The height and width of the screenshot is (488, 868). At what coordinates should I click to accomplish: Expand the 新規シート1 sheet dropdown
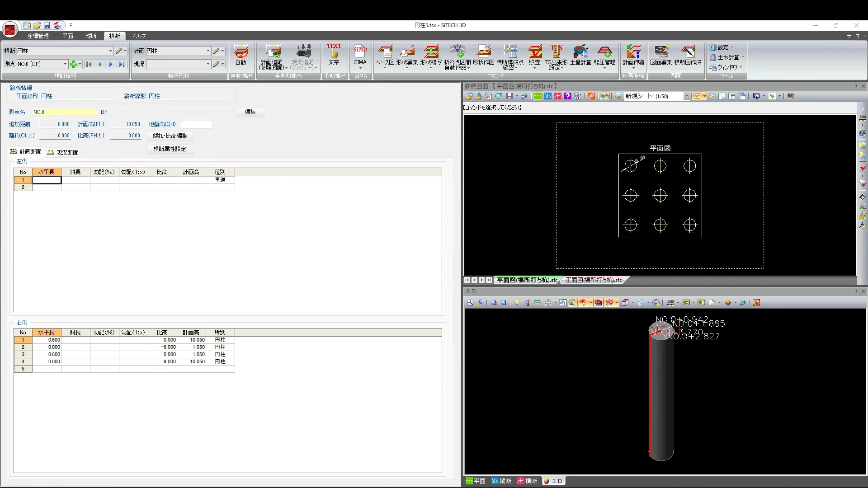(686, 96)
